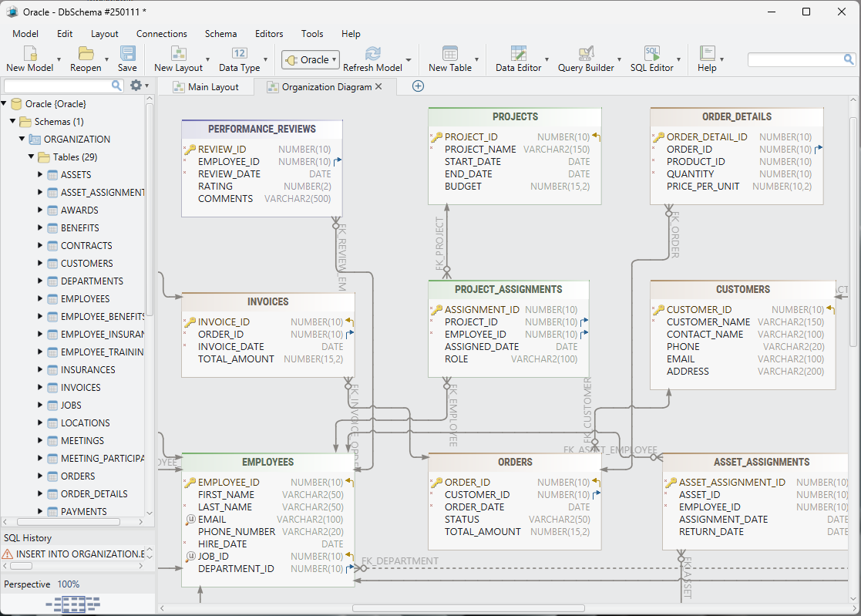Open the Help menu
Image resolution: width=861 pixels, height=616 pixels.
(x=351, y=33)
